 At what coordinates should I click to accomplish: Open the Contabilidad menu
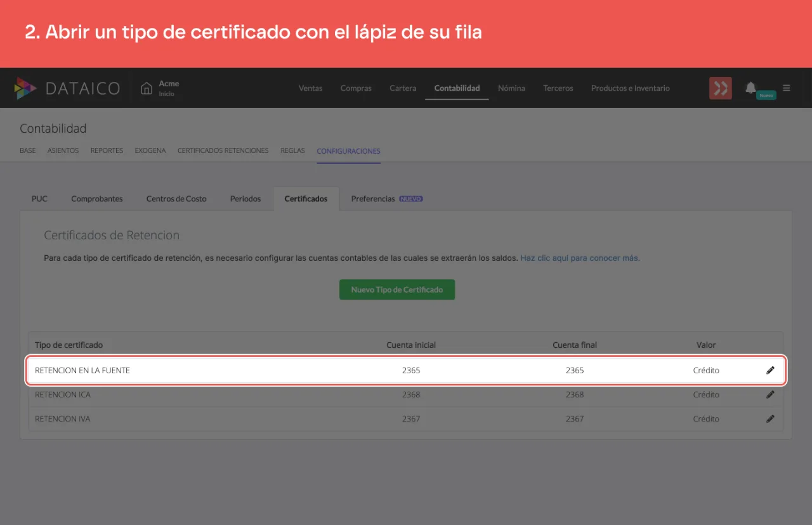coord(457,88)
